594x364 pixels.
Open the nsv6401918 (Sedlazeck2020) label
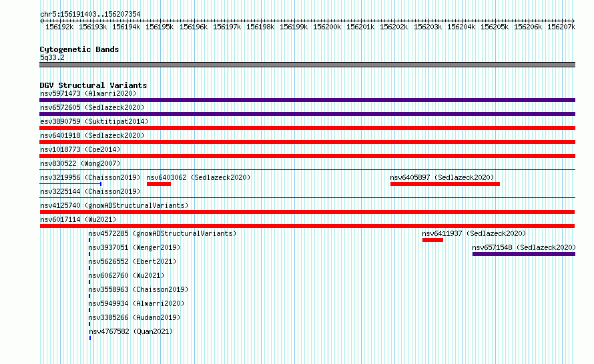coord(92,135)
